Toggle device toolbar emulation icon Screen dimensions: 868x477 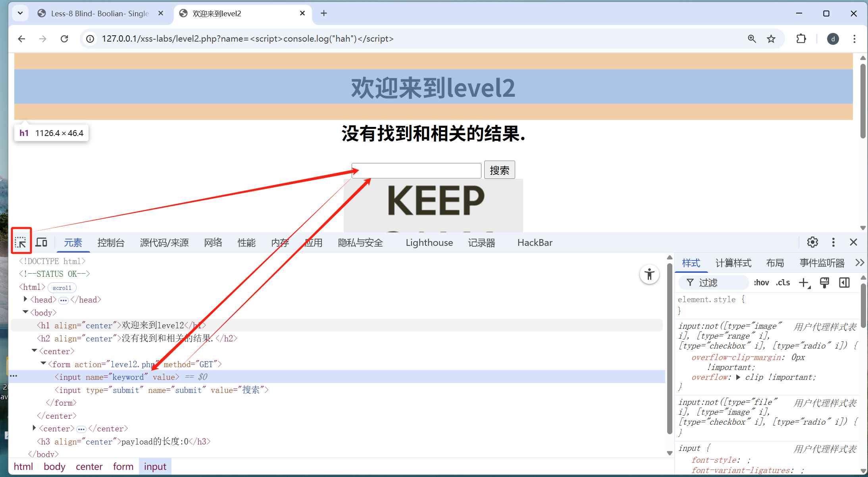tap(41, 242)
